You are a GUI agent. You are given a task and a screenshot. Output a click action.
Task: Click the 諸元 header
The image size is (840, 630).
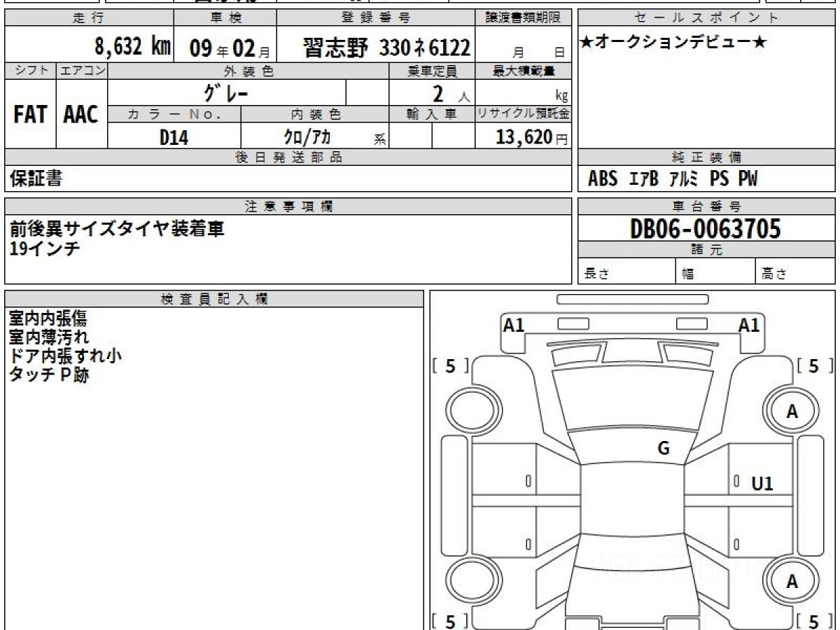point(706,250)
